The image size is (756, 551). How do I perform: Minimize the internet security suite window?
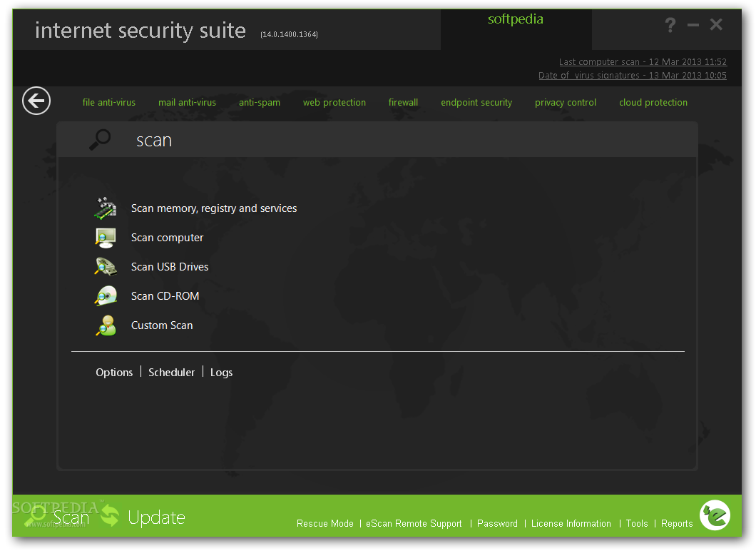[693, 24]
